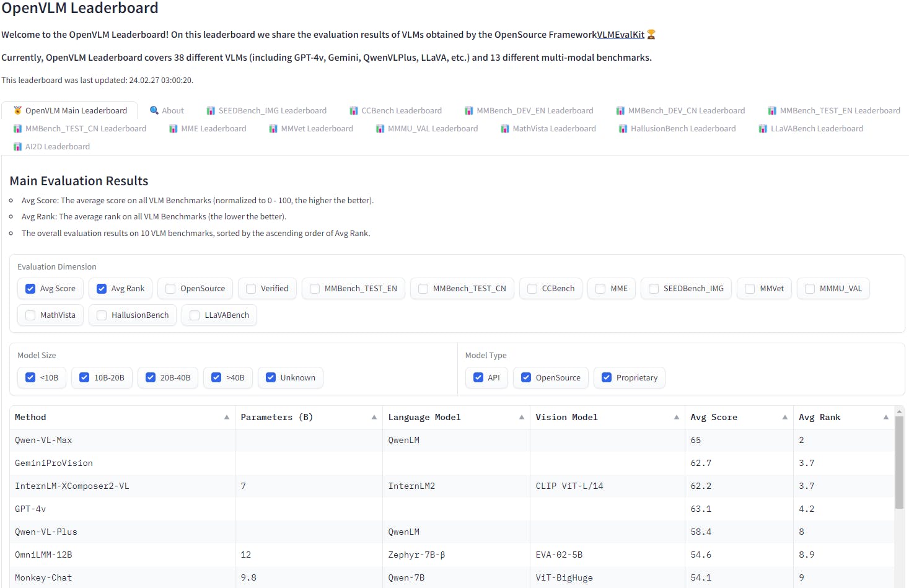The width and height of the screenshot is (909, 588).
Task: Switch to CCBench Leaderboard tab
Action: pyautogui.click(x=395, y=110)
